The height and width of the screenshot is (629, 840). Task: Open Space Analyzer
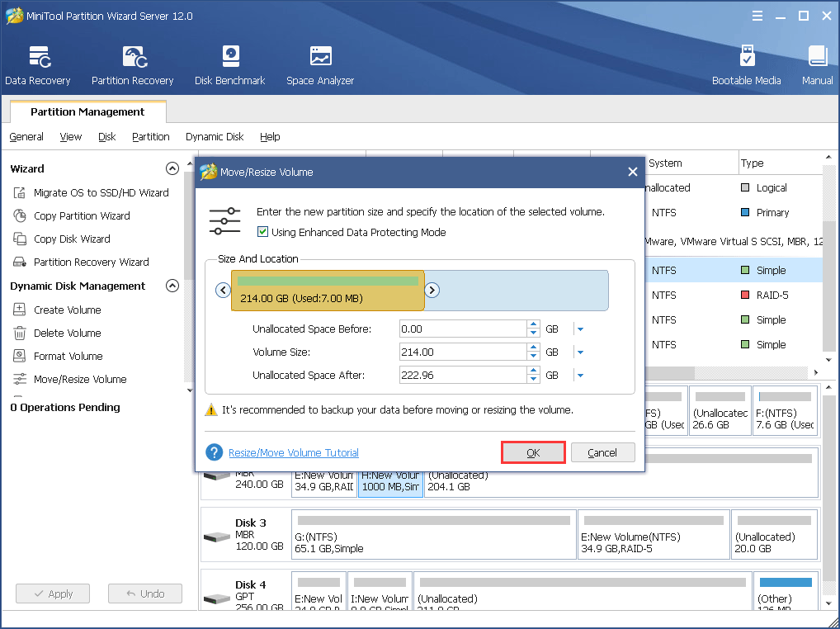320,65
